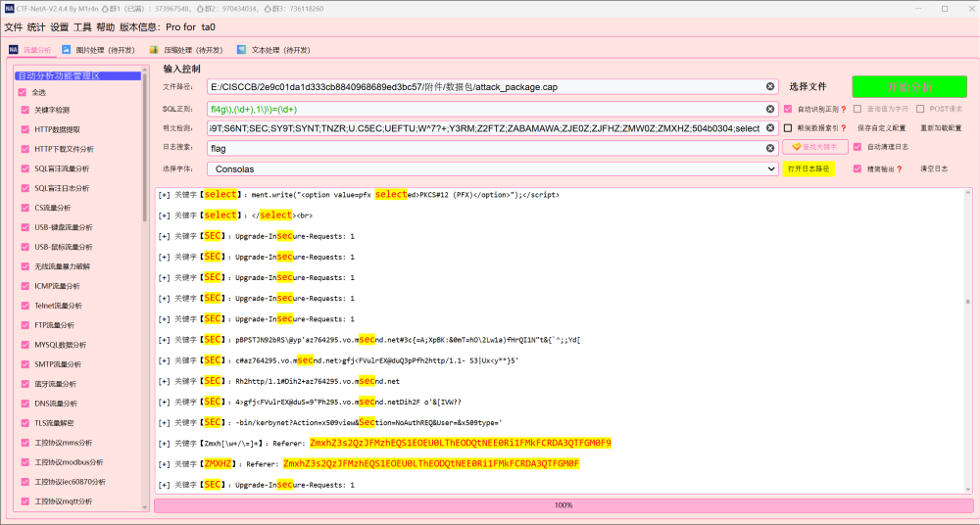Toggle the 全选 checkbox

coord(23,92)
